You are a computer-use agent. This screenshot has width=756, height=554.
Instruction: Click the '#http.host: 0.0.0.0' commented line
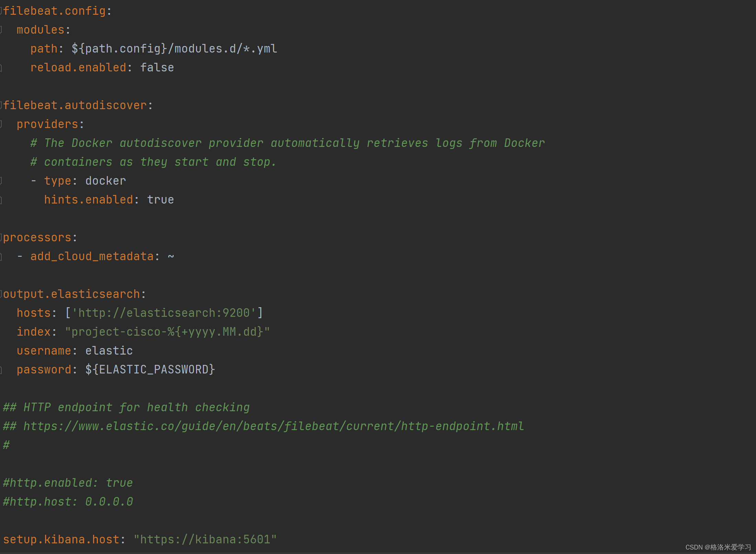68,502
